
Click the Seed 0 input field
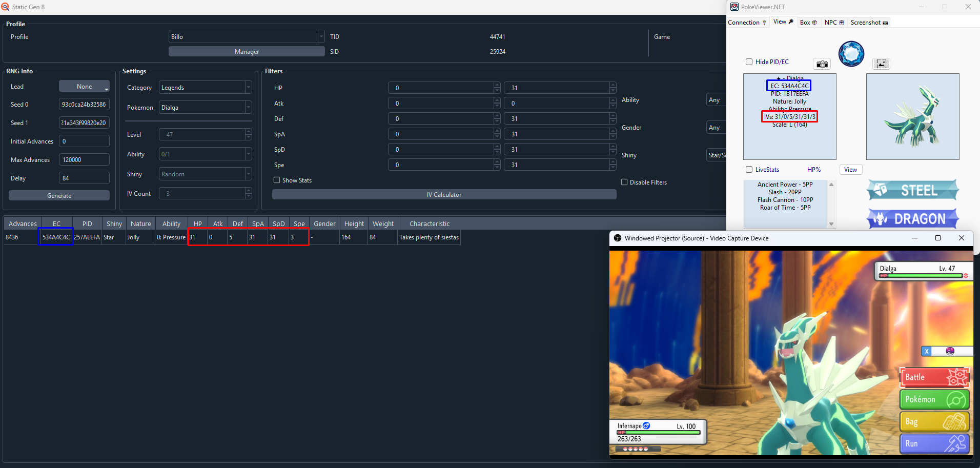pyautogui.click(x=84, y=104)
